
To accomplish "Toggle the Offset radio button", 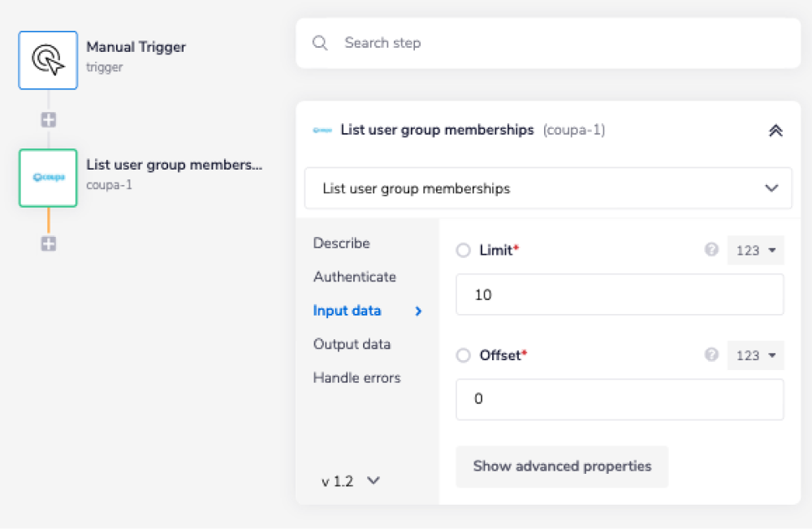I will click(464, 355).
